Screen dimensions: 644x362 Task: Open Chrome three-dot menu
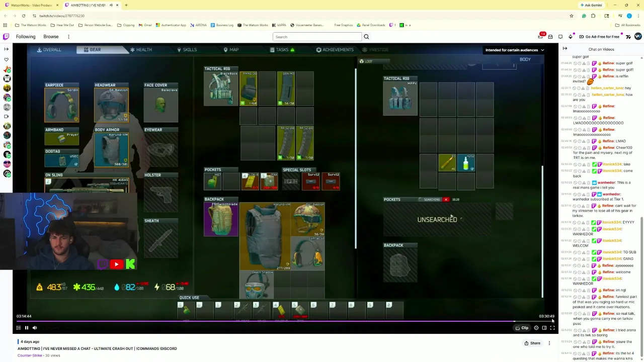(638, 16)
